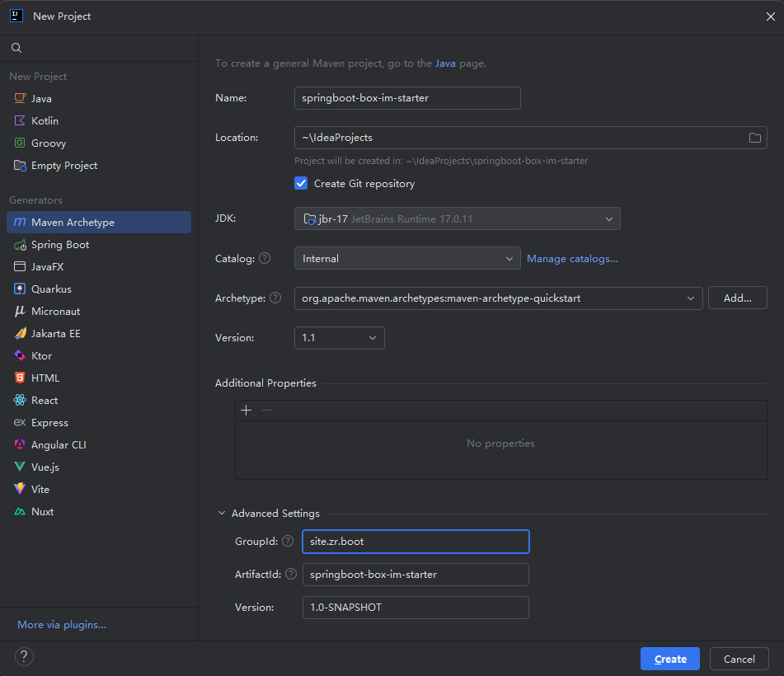Open Archetype help question mark
Screen dimensions: 784x676
pos(275,298)
